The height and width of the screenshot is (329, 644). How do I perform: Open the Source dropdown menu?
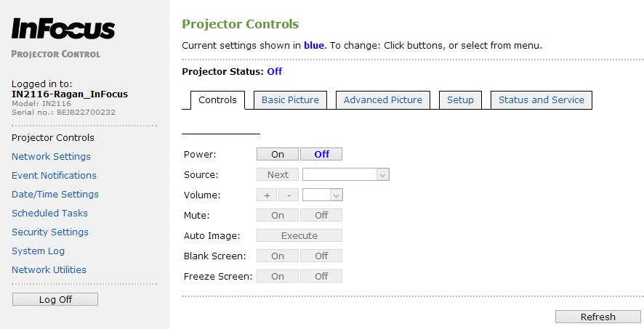coord(346,174)
